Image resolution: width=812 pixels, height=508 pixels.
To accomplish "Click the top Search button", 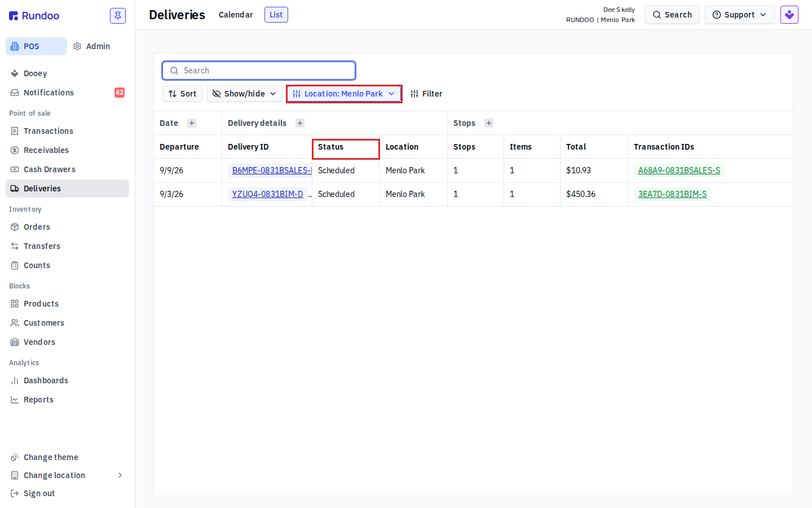I will [x=672, y=15].
